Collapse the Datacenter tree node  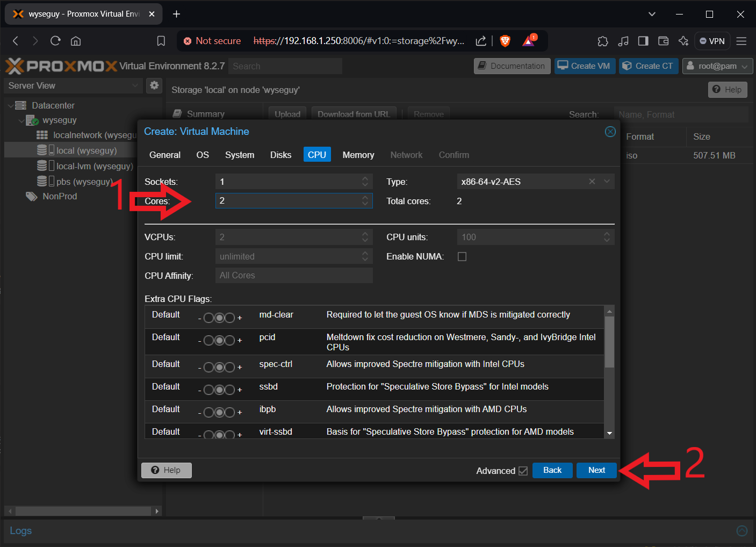[x=10, y=105]
